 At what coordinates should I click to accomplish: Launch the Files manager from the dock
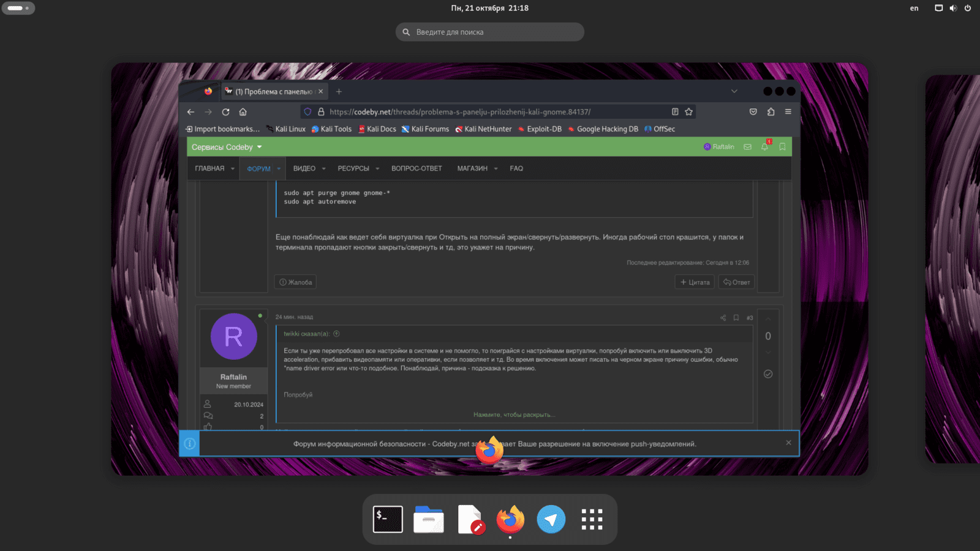pyautogui.click(x=429, y=519)
